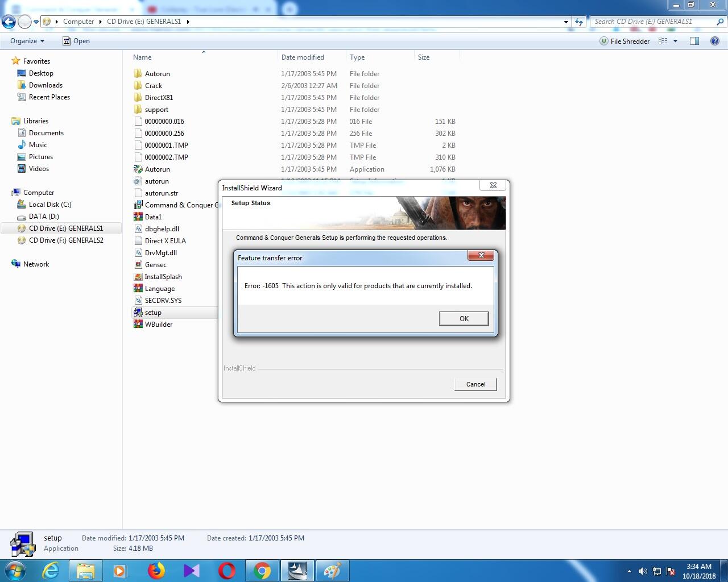Cancel the InstallShield Wizard setup
This screenshot has height=582, width=728.
[475, 384]
